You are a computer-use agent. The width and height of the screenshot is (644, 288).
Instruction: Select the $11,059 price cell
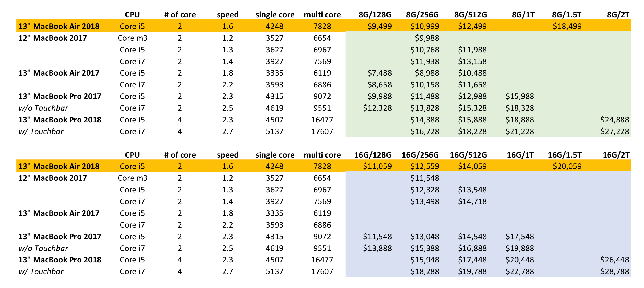pos(377,166)
